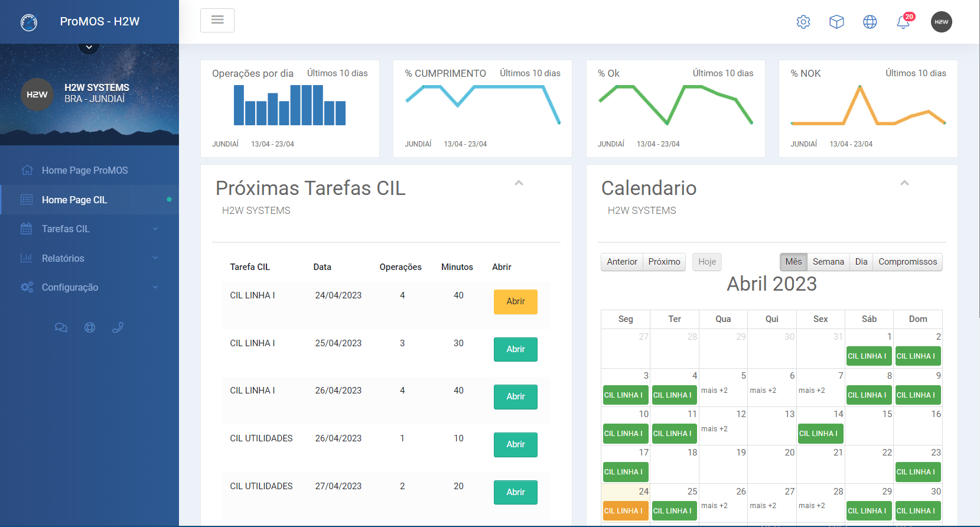
Task: Show more events on April 5
Action: click(x=714, y=391)
